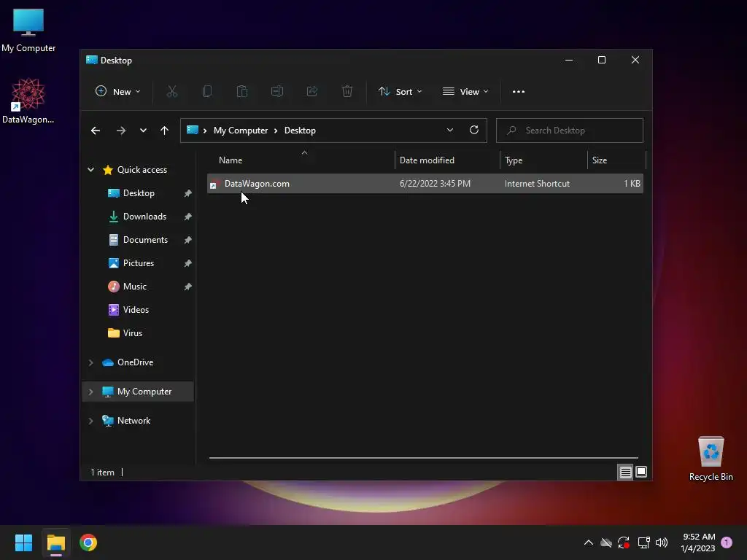Select DataWagon shortcut on desktop
Screen dimensions: 747x560
28,101
